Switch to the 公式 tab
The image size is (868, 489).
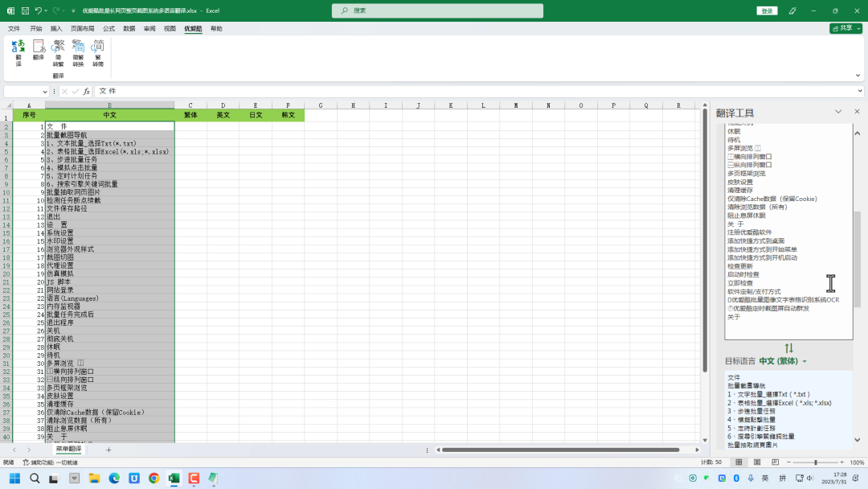(108, 28)
